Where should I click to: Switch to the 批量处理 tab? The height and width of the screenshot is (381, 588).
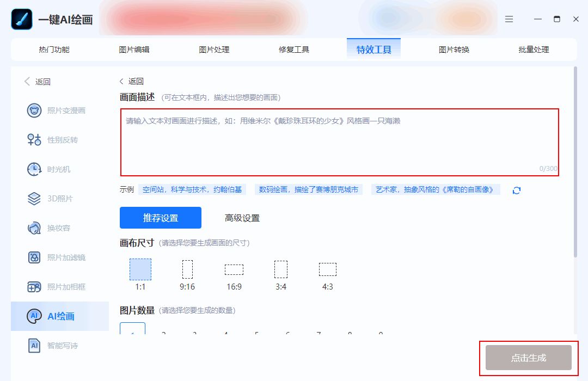534,50
